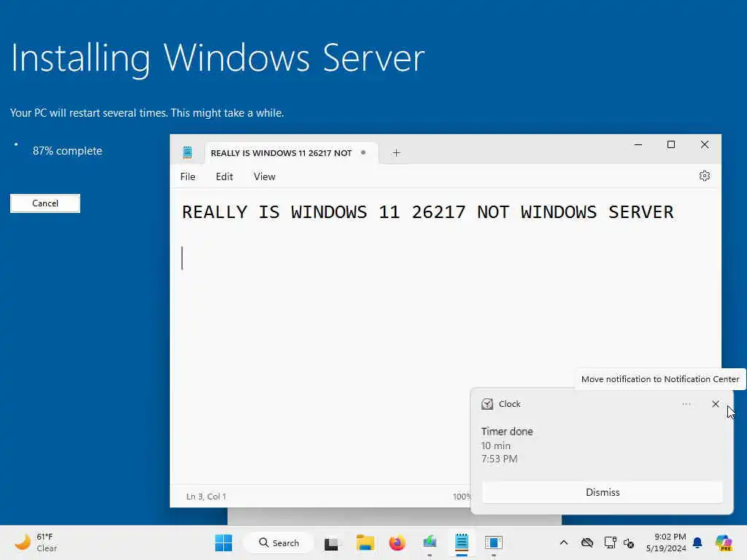Click the Clock app icon in notification
This screenshot has width=747, height=560.
click(x=487, y=404)
